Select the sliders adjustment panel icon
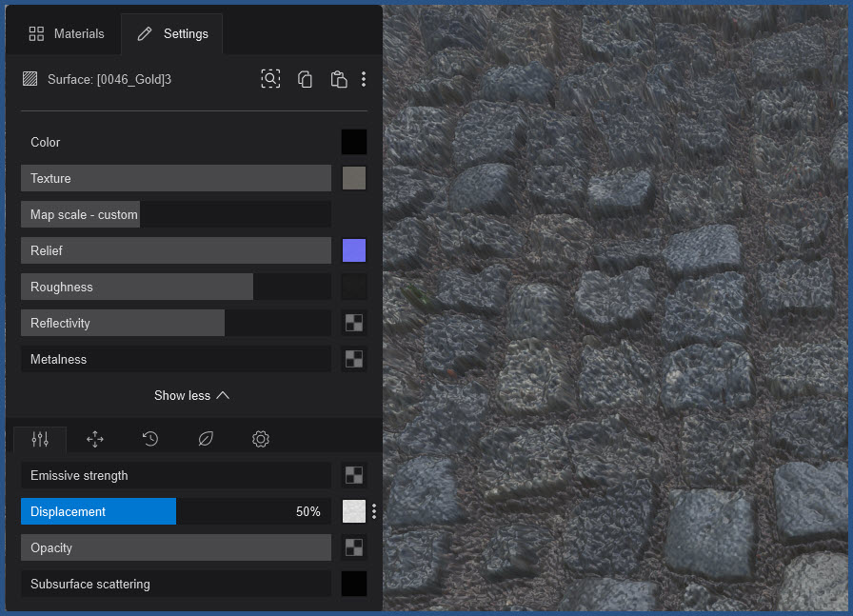Image resolution: width=853 pixels, height=616 pixels. (x=39, y=439)
